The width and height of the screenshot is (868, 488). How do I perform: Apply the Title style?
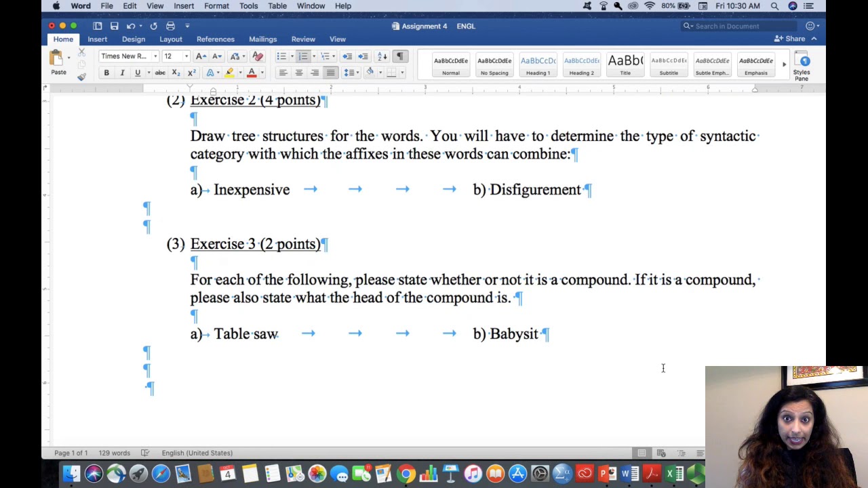click(x=625, y=65)
